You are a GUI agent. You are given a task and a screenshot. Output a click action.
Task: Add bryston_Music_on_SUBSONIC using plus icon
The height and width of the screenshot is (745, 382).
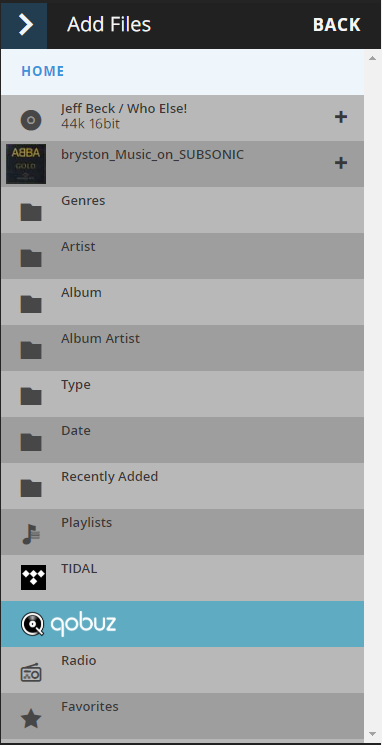(341, 163)
